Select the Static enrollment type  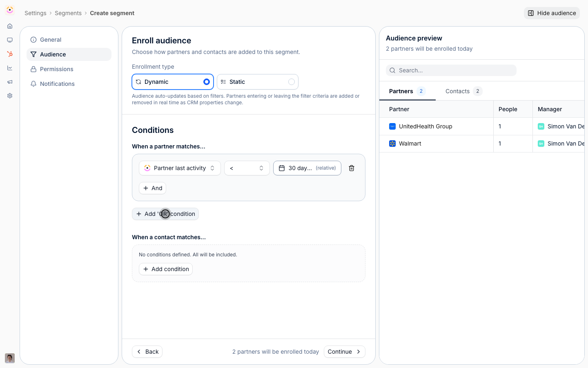(x=258, y=82)
